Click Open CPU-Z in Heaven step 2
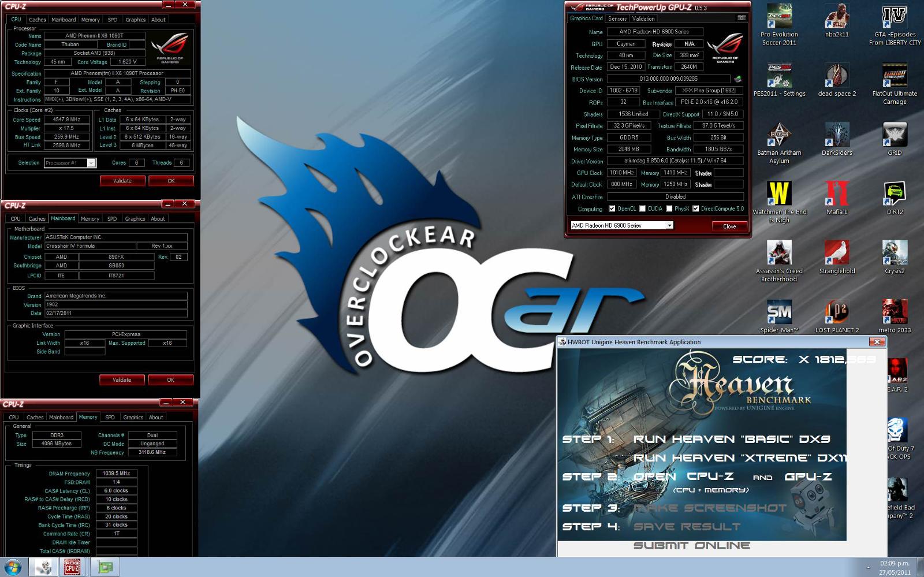 click(683, 477)
